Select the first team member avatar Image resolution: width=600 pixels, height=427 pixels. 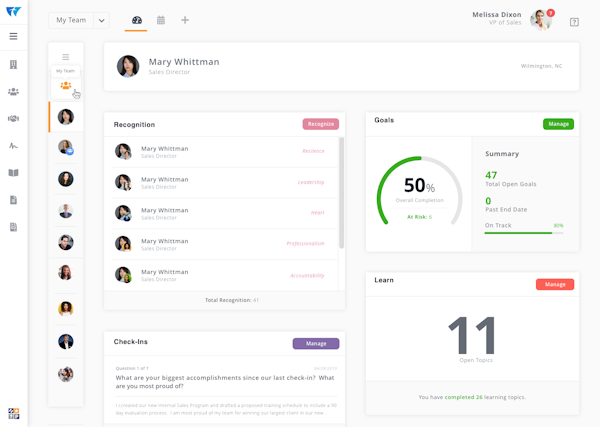click(66, 117)
